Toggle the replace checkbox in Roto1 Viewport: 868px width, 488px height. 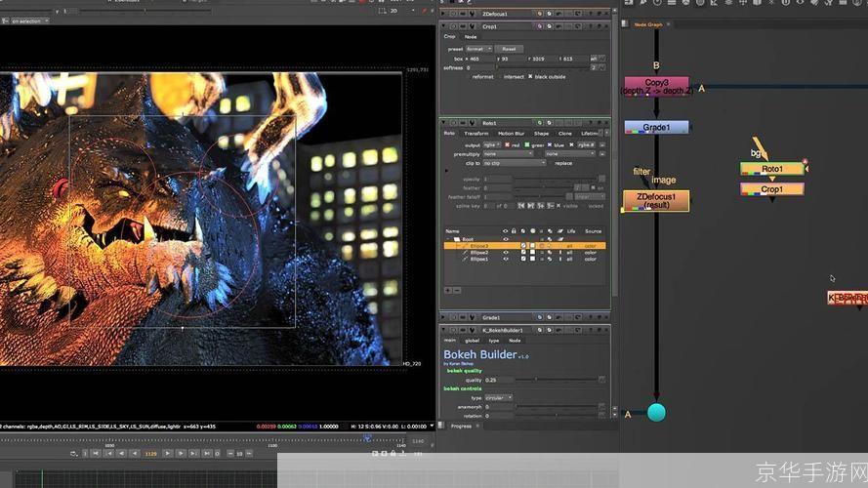(x=551, y=163)
